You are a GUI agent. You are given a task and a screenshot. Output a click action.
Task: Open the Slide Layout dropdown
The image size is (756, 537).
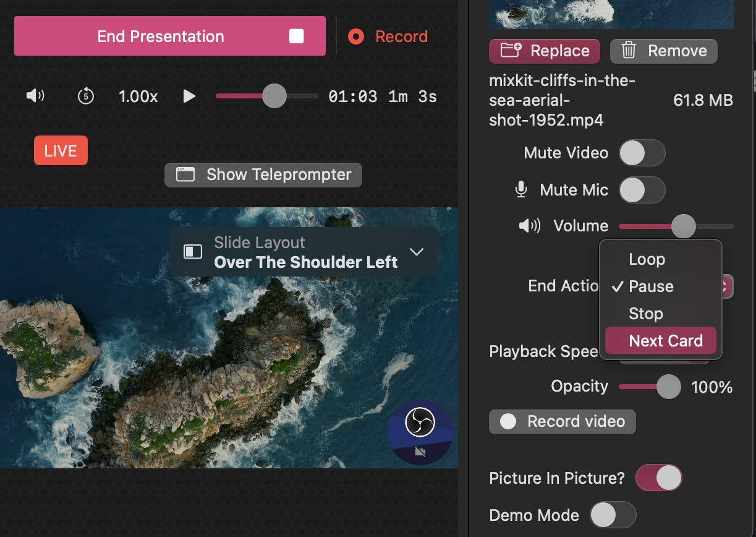pos(304,252)
